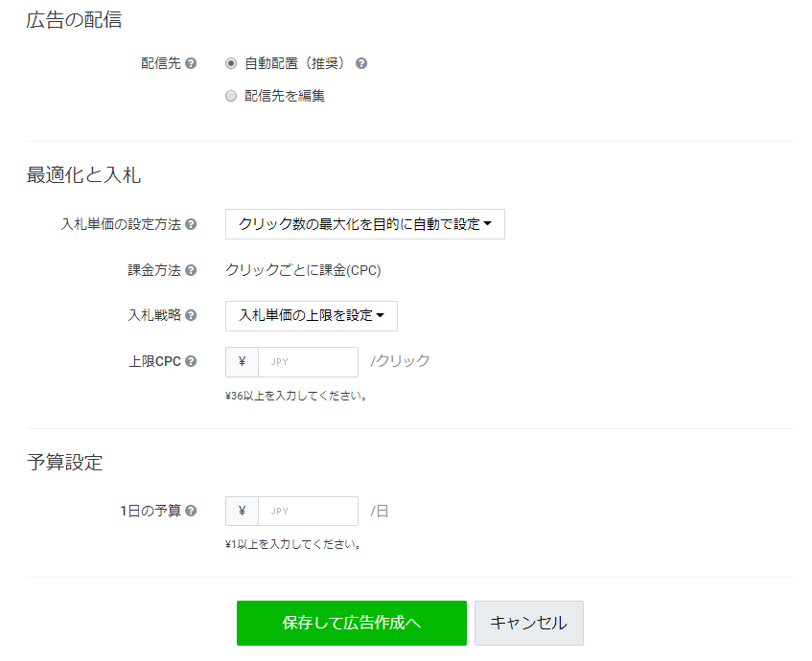This screenshot has height=661, width=812.
Task: Open help icon next to 1日の予算
Action: coord(191,511)
